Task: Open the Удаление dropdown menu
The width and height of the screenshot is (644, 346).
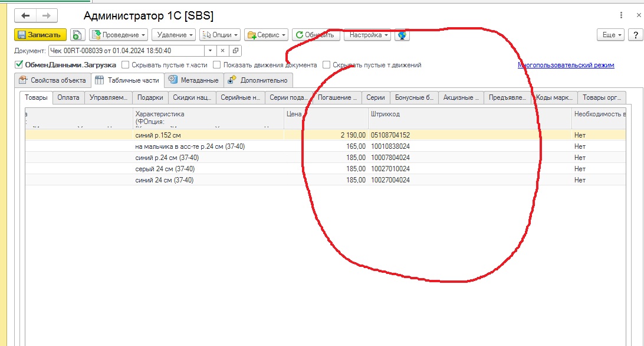Action: (173, 35)
